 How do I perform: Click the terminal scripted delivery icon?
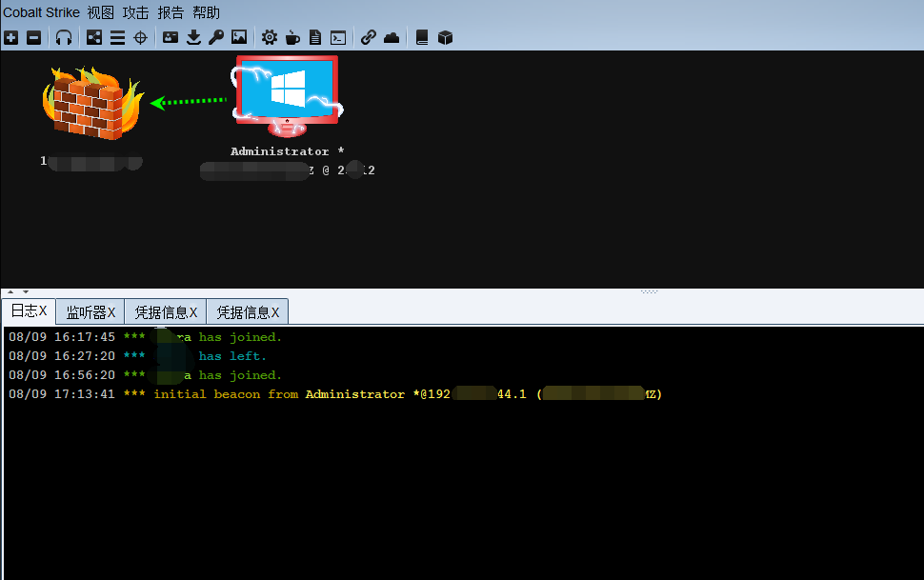[338, 38]
